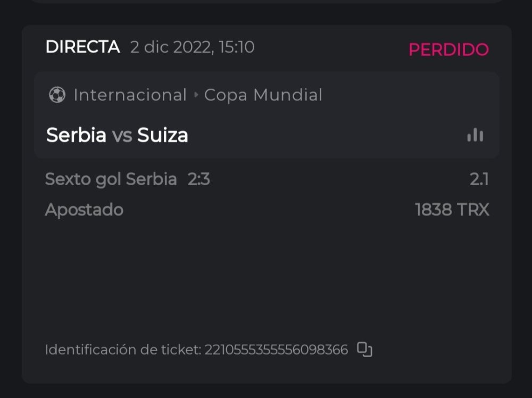This screenshot has width=532, height=398.
Task: Click the Sexto gol Serbia market text
Action: click(111, 179)
